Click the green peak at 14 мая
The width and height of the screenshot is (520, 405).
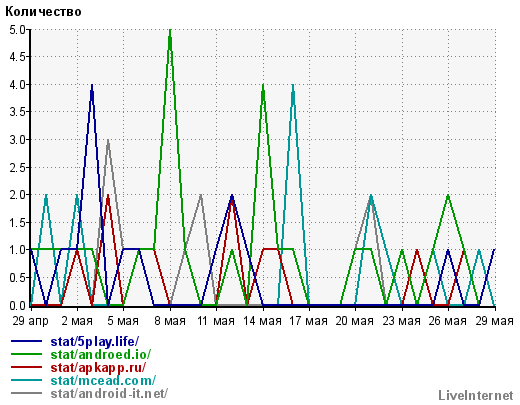tap(263, 86)
